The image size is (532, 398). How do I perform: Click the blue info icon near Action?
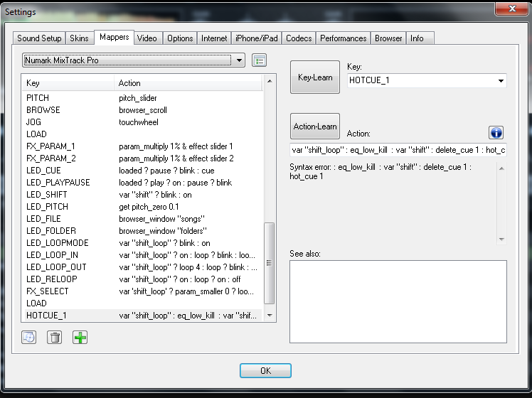coord(496,133)
